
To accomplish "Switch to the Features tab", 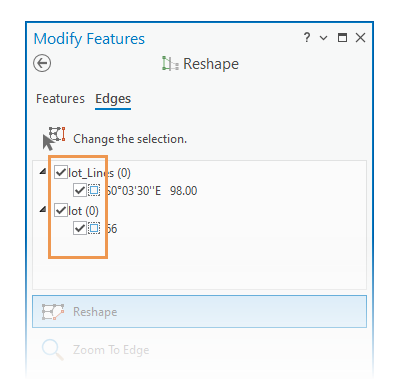I will point(60,99).
